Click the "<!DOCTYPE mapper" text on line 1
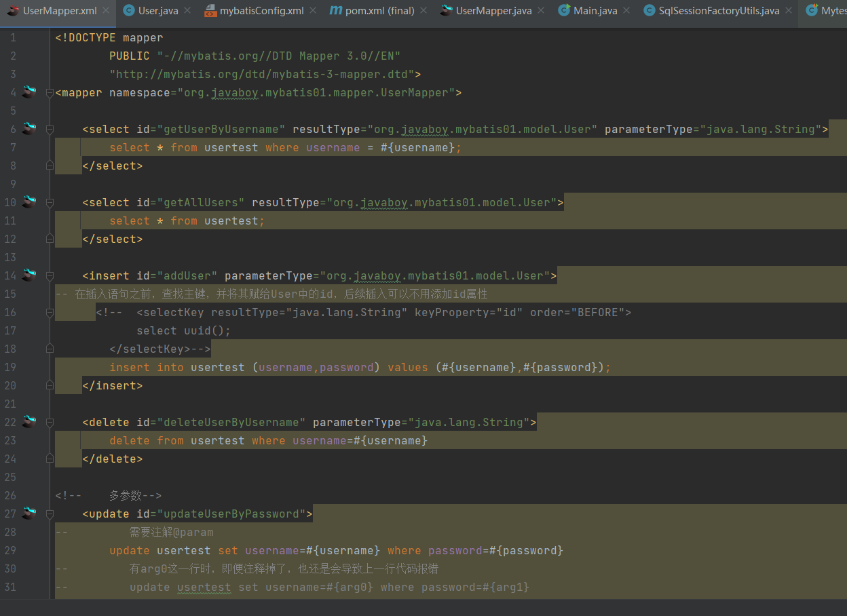 coord(109,37)
